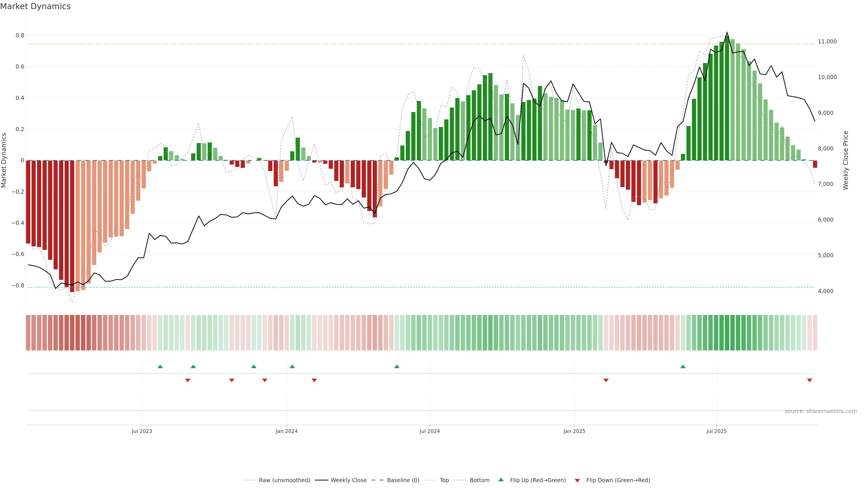Click the Market Dynamics chart title
This screenshot has width=868, height=488.
pyautogui.click(x=35, y=6)
